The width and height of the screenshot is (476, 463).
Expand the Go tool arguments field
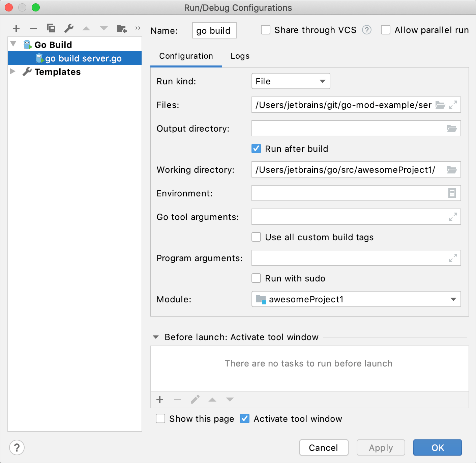[453, 217]
